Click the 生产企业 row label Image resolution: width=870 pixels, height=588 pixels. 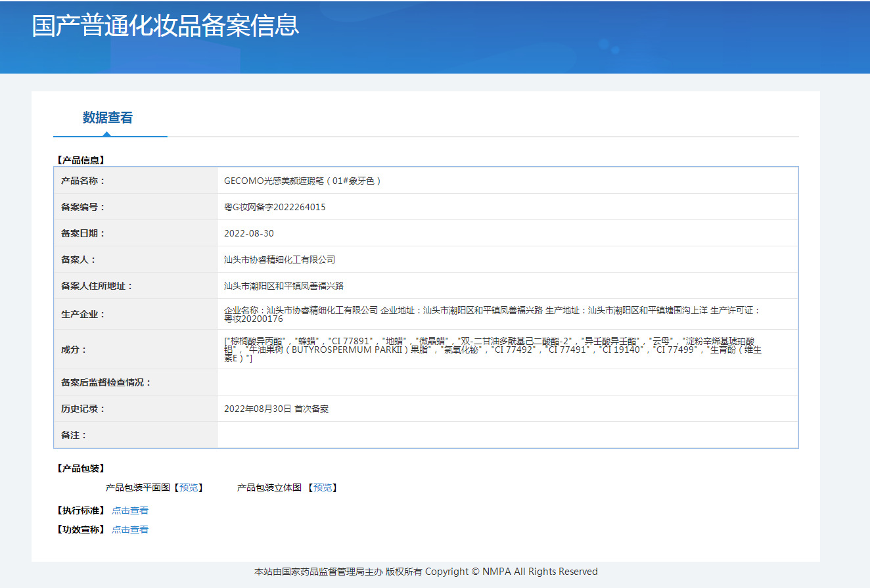pos(83,314)
